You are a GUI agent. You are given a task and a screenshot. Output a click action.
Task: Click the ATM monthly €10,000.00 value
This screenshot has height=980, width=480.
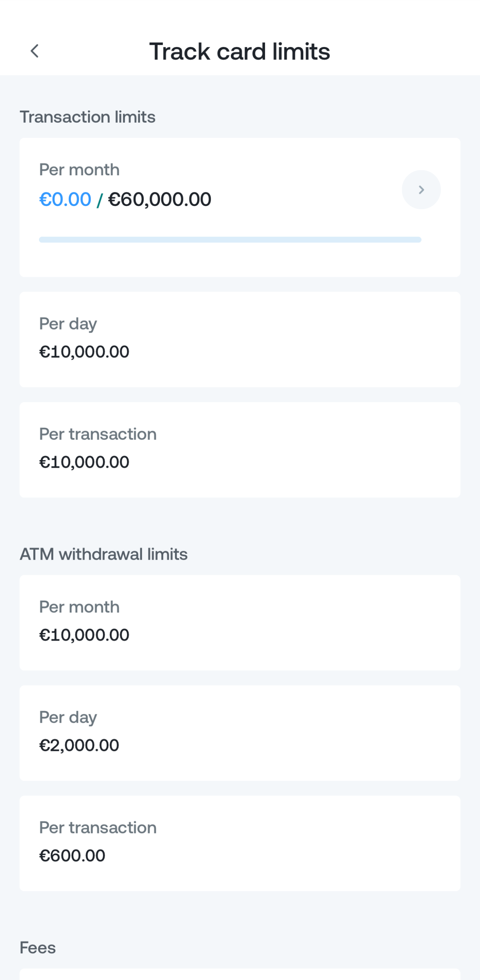[84, 635]
